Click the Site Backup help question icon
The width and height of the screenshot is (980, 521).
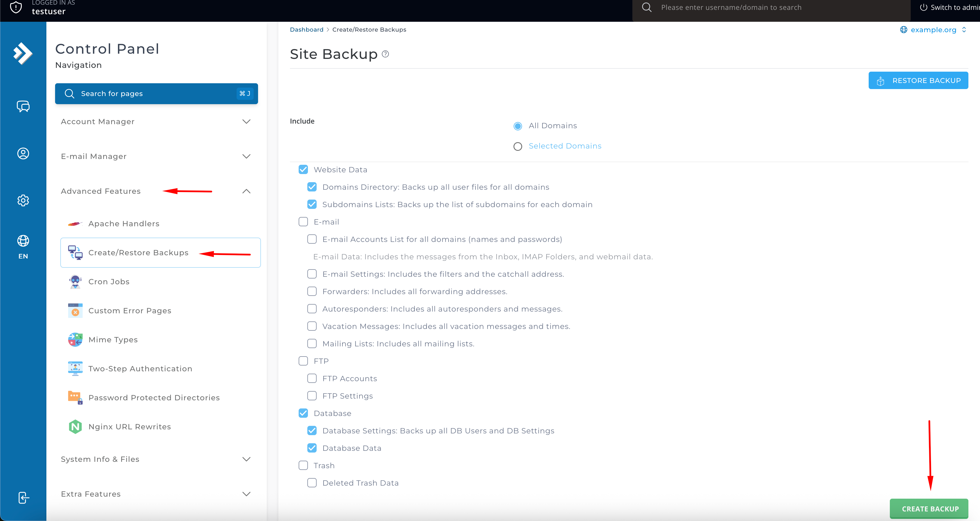[x=385, y=54]
